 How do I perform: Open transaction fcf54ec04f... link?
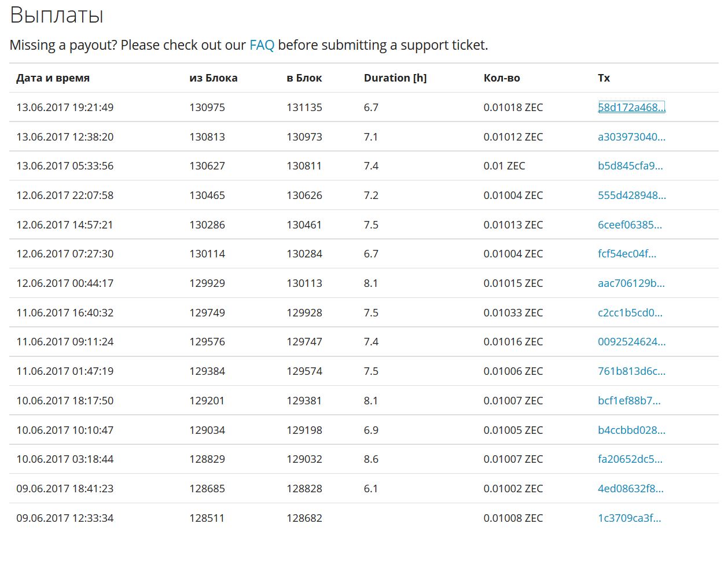627,254
